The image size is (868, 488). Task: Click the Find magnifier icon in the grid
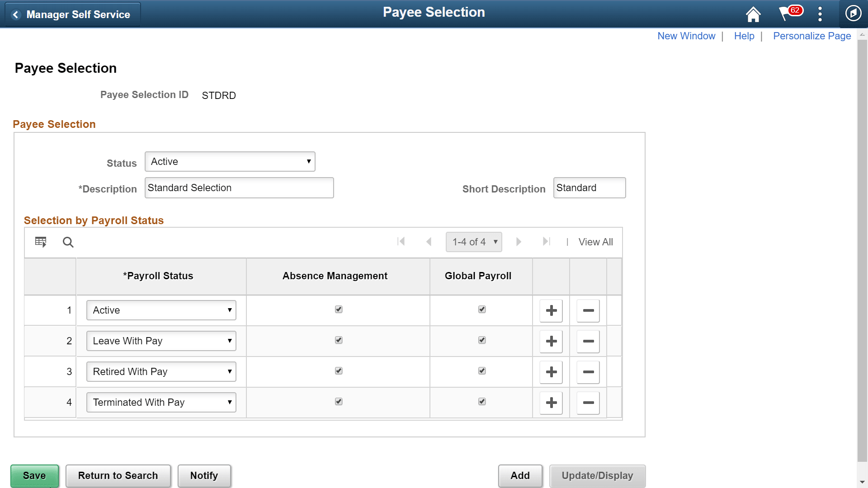[x=68, y=242]
